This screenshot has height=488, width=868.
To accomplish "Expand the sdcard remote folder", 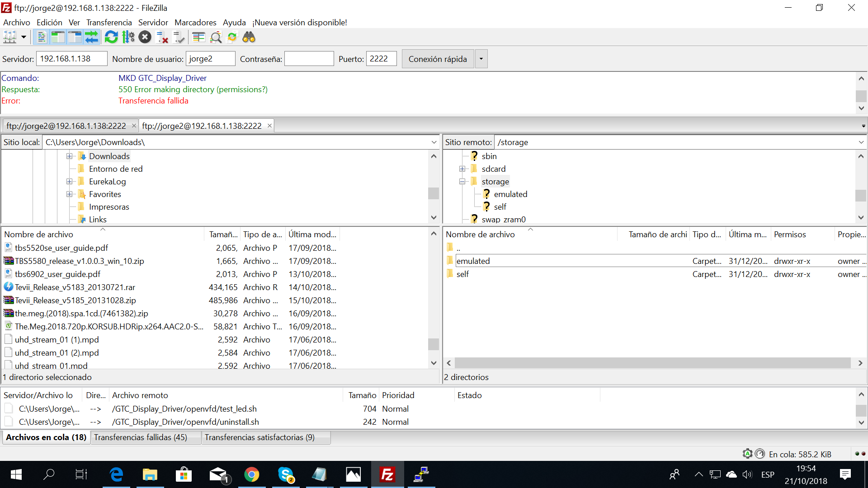I will (x=462, y=169).
